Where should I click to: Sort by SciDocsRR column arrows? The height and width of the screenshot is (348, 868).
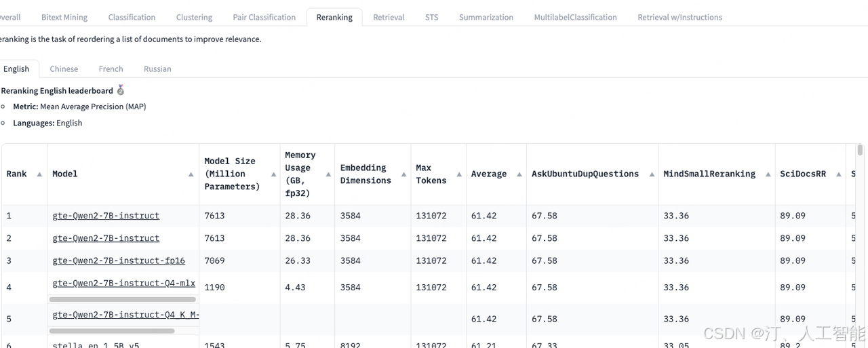click(x=839, y=174)
